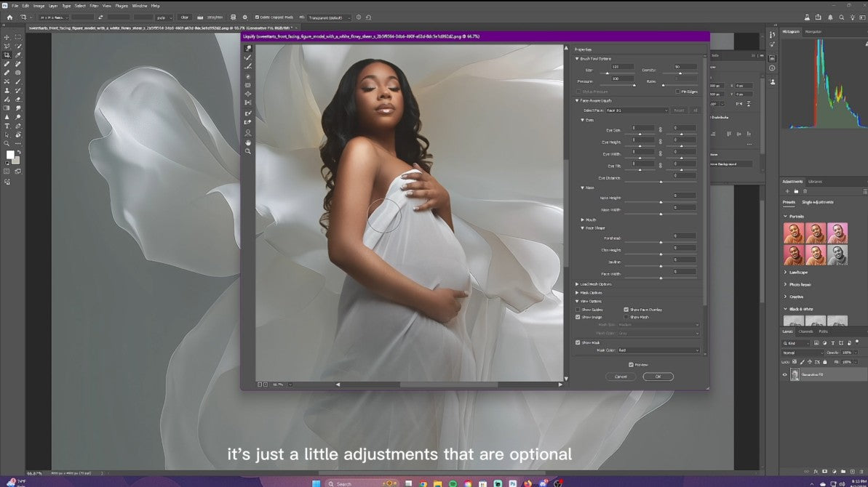Select the Reconstruct tool in Liquify

248,57
